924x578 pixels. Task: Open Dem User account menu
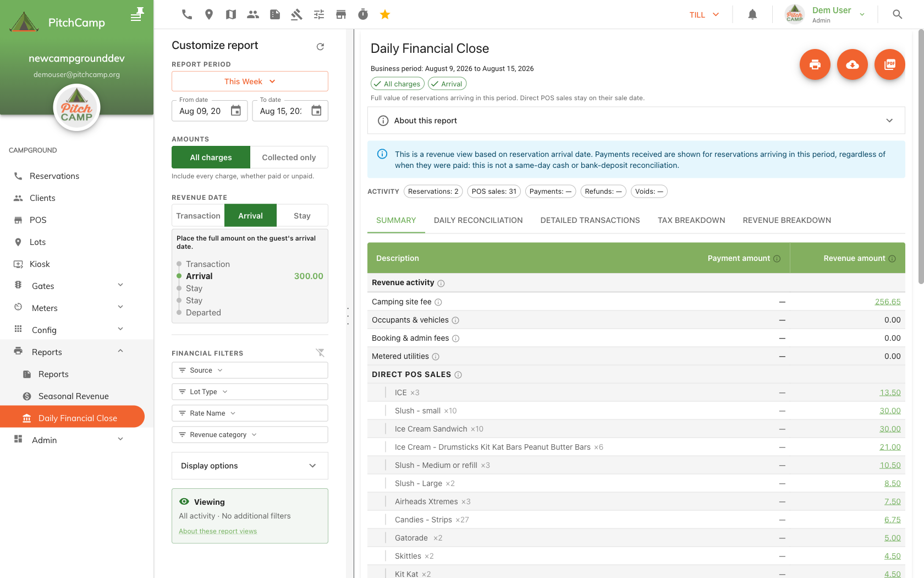pos(825,15)
